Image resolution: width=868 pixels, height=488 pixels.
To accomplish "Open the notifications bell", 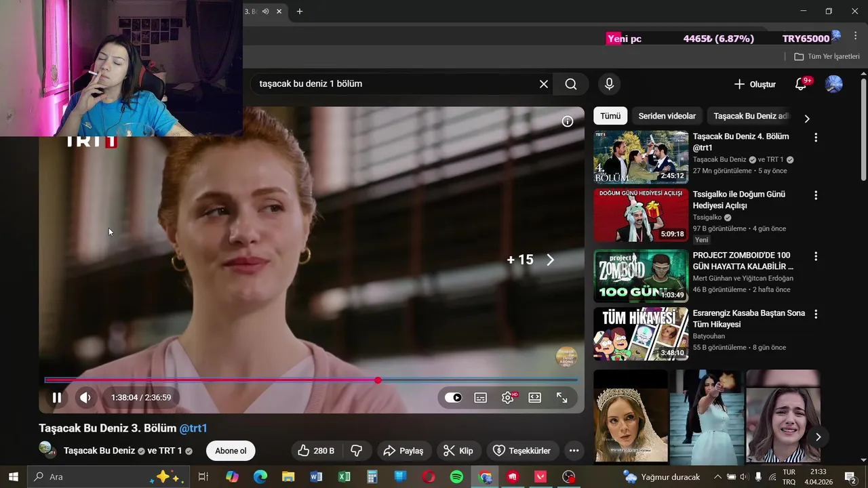I will (x=802, y=84).
